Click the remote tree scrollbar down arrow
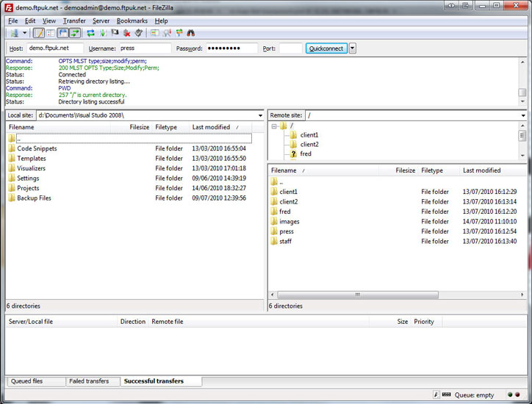532x404 pixels. tap(522, 156)
